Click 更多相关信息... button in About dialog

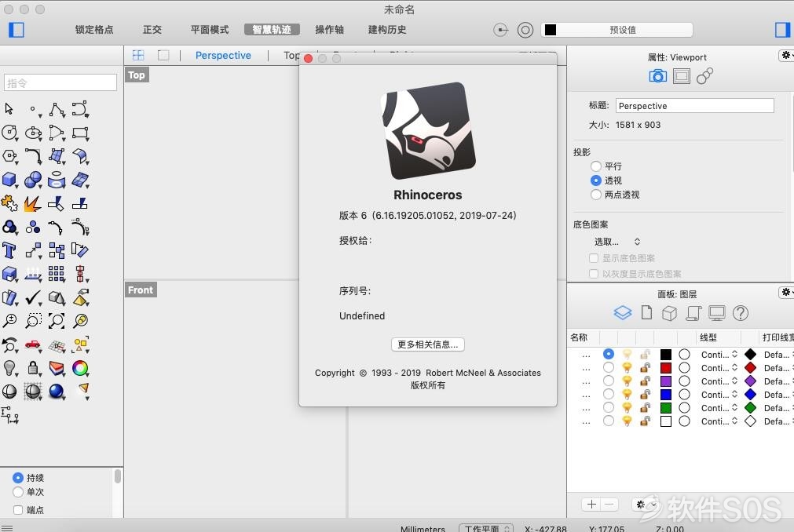coord(428,344)
